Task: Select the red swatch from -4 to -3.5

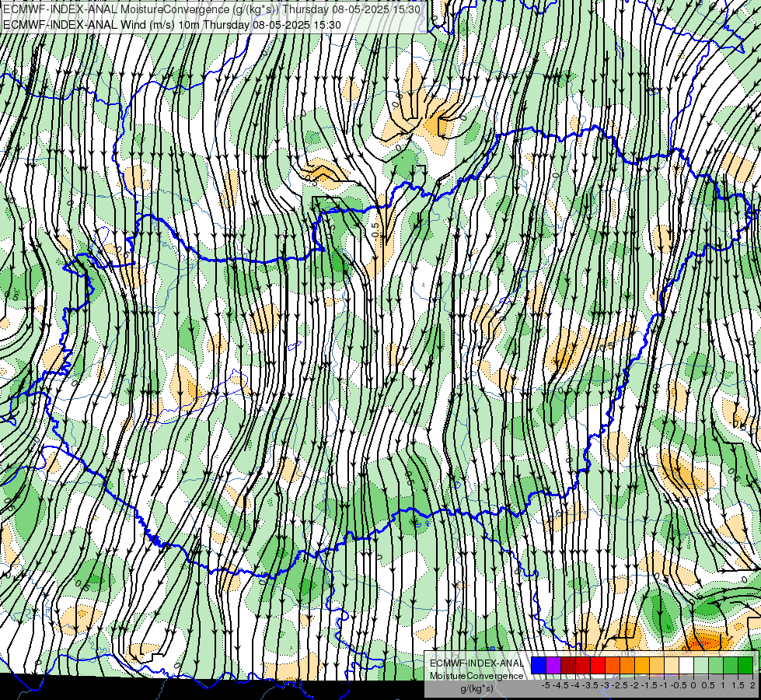Action: click(x=583, y=666)
